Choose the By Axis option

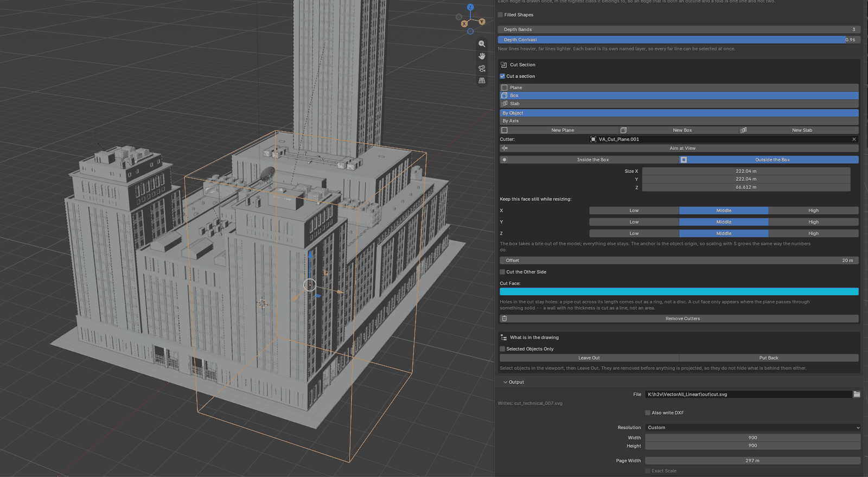coord(679,121)
